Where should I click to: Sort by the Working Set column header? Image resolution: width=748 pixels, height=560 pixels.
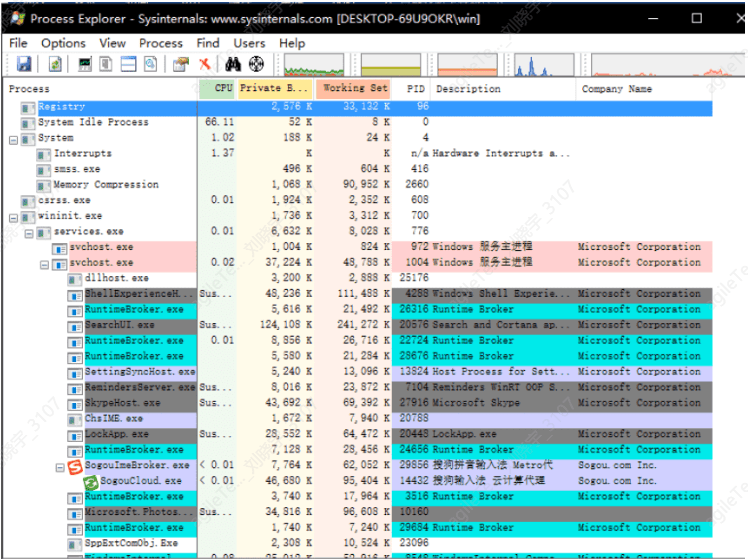(355, 89)
